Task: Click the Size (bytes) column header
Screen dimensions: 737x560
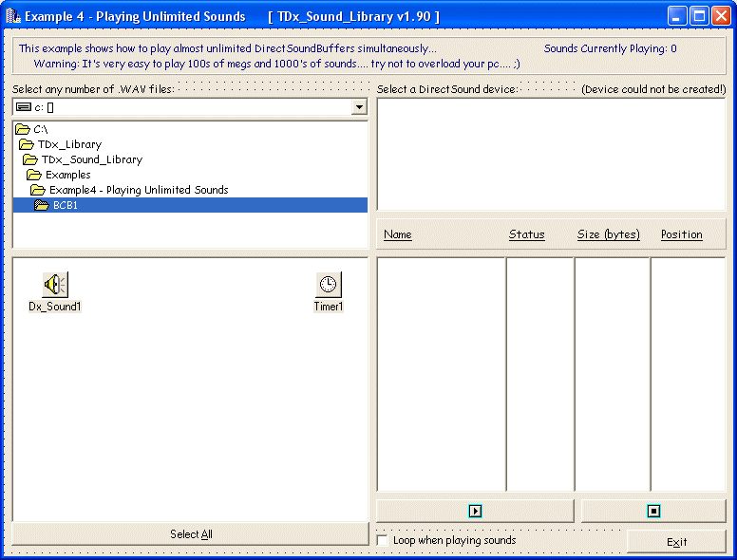Action: pos(608,234)
